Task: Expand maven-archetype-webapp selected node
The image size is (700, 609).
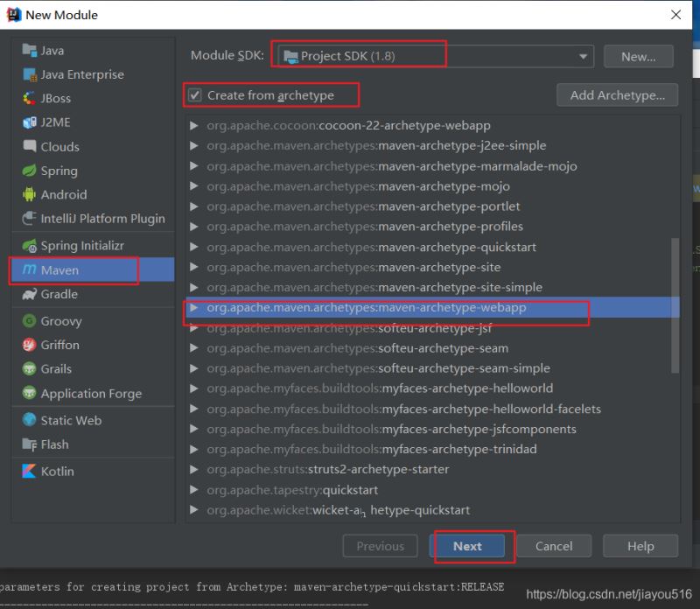Action: (x=193, y=308)
